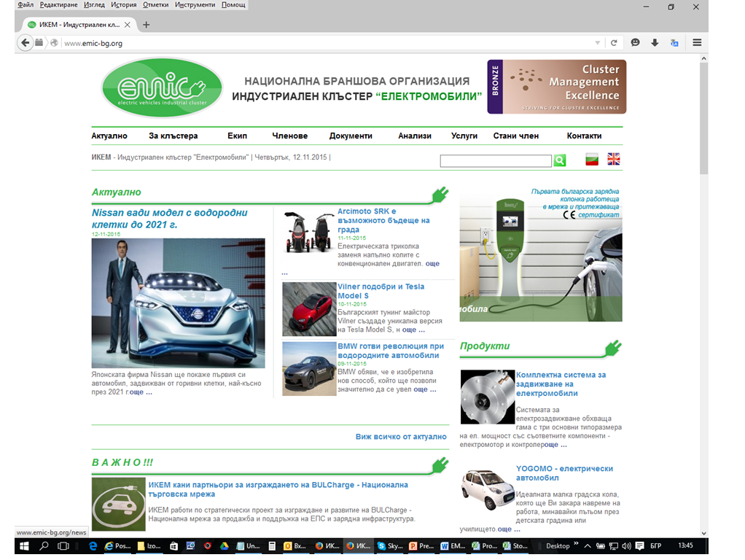Image resolution: width=745 pixels, height=560 pixels.
Task: Open the Анализи page
Action: pyautogui.click(x=415, y=136)
